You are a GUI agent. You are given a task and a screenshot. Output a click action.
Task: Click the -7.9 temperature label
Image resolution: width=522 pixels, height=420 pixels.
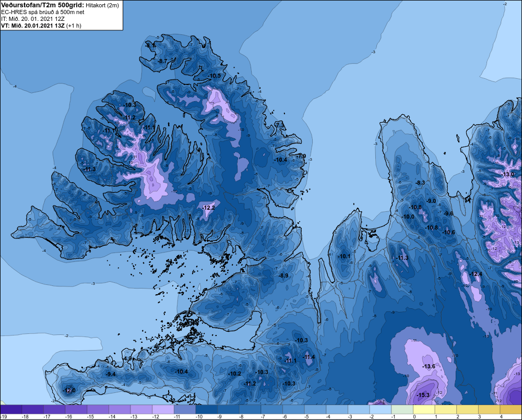[301, 157]
